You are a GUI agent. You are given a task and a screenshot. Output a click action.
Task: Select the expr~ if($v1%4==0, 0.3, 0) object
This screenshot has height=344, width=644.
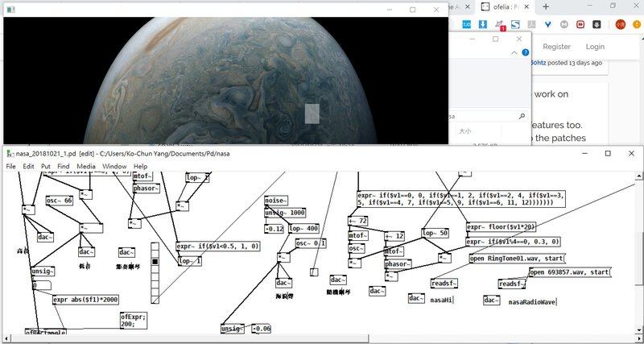point(514,242)
